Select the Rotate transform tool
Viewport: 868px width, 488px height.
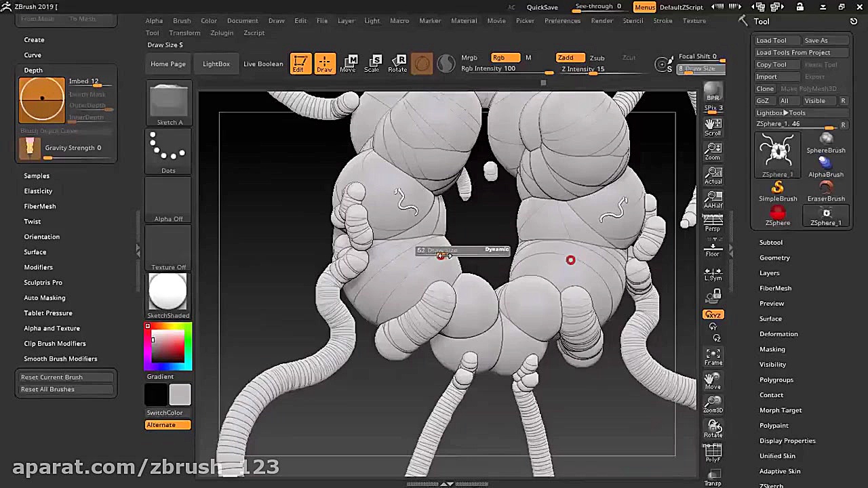(397, 64)
